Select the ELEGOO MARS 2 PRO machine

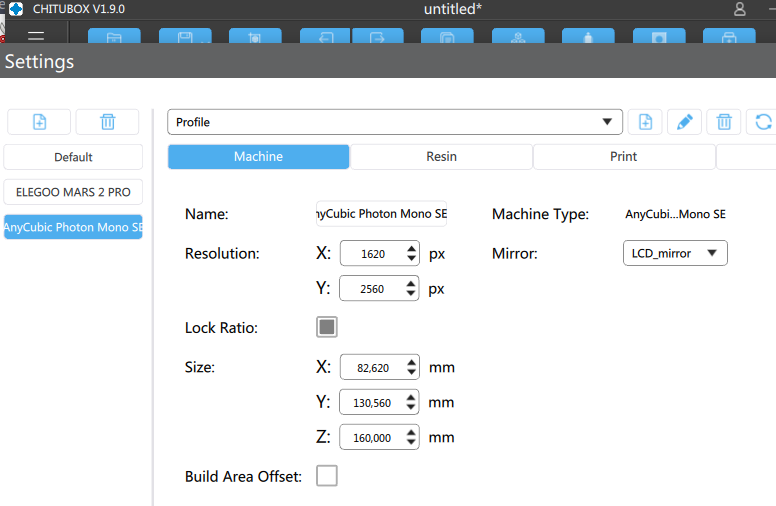point(73,192)
